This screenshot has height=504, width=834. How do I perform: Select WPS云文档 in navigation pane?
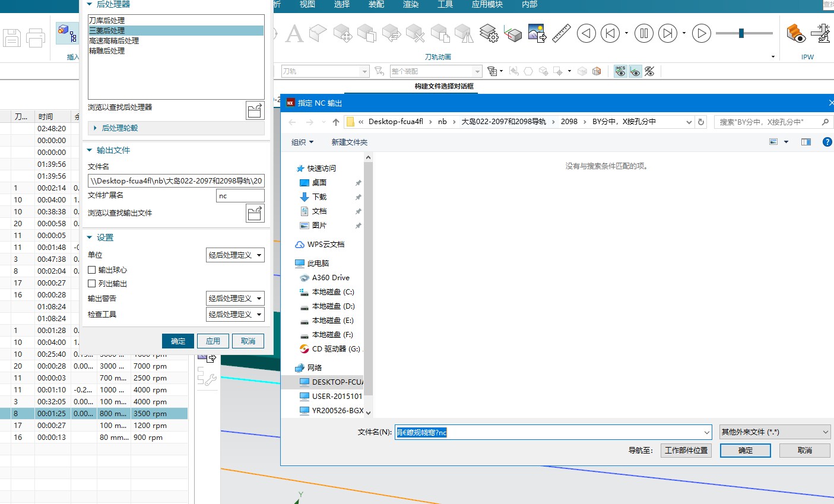pyautogui.click(x=325, y=245)
